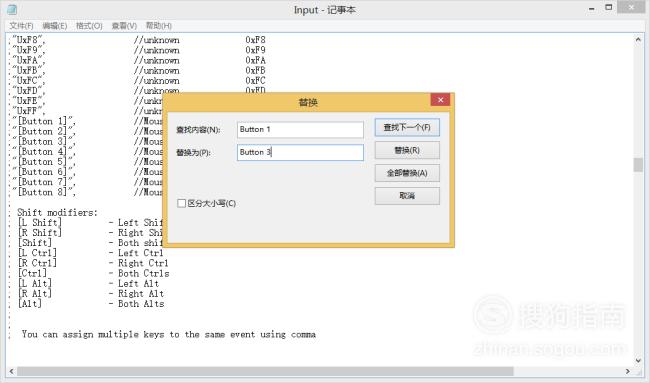Click the 替换(R) button
Screen dimensions: 650x383
tap(407, 150)
